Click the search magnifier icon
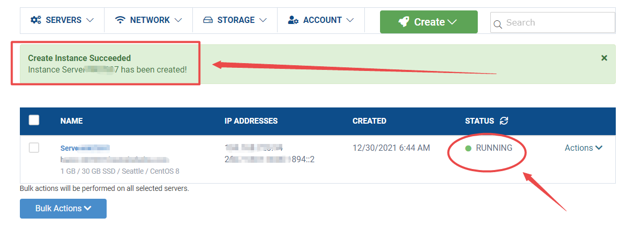The image size is (644, 229). (x=498, y=23)
